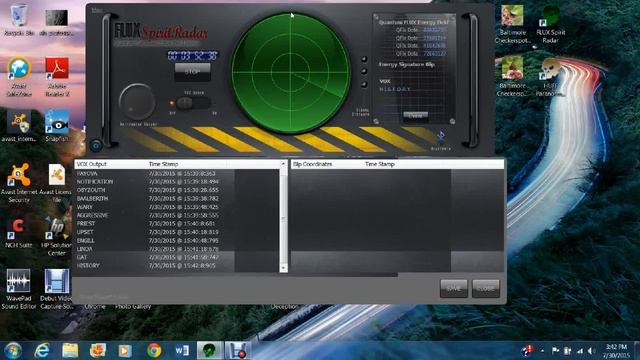Click 'Energy Signature Blip' label in side panel

click(x=407, y=64)
